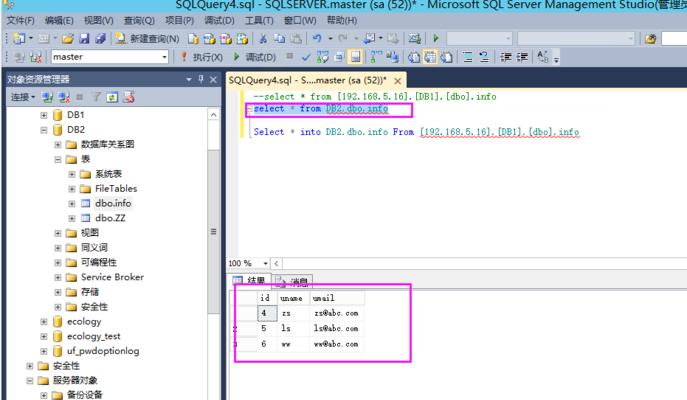687x400 pixels.
Task: Open the 文件(F) menu
Action: point(21,21)
